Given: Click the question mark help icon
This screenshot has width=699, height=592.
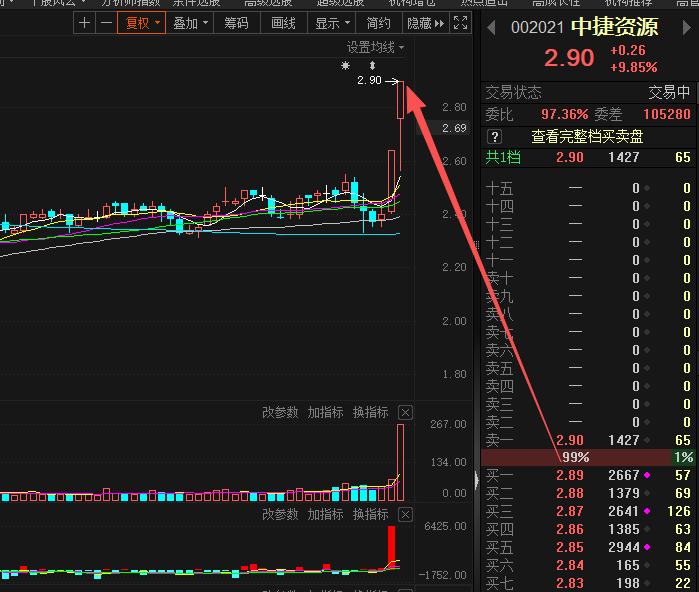Looking at the screenshot, I should (x=494, y=136).
